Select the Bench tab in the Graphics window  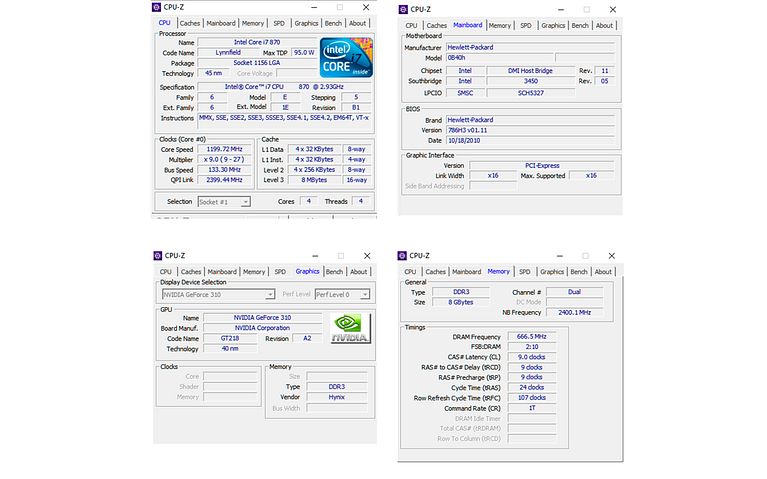coord(334,271)
